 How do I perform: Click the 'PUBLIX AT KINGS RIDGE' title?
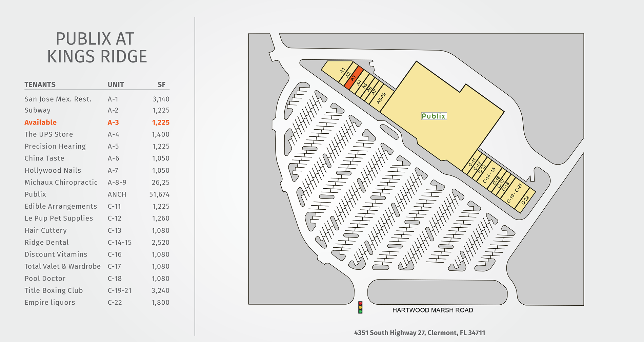[97, 47]
